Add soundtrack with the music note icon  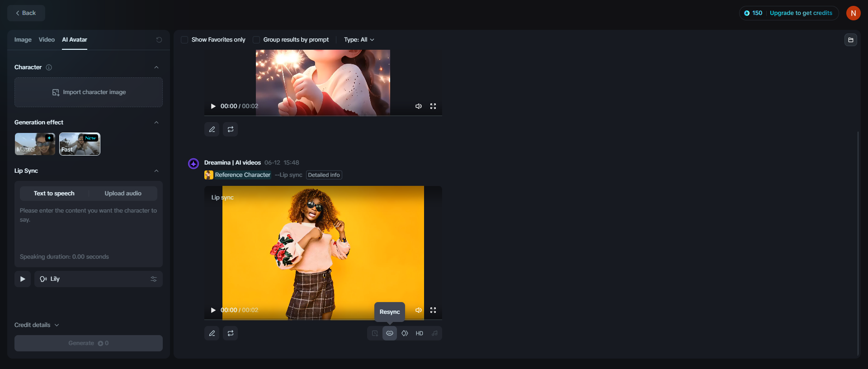point(434,333)
